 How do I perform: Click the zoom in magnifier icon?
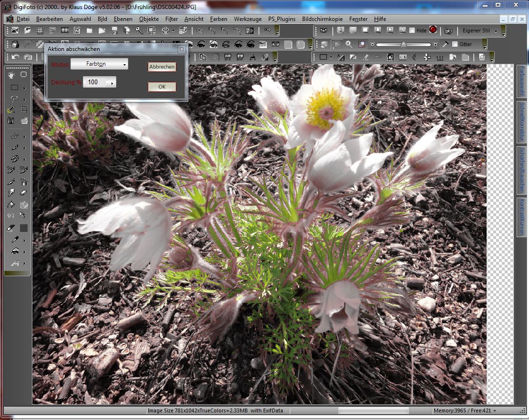click(349, 44)
